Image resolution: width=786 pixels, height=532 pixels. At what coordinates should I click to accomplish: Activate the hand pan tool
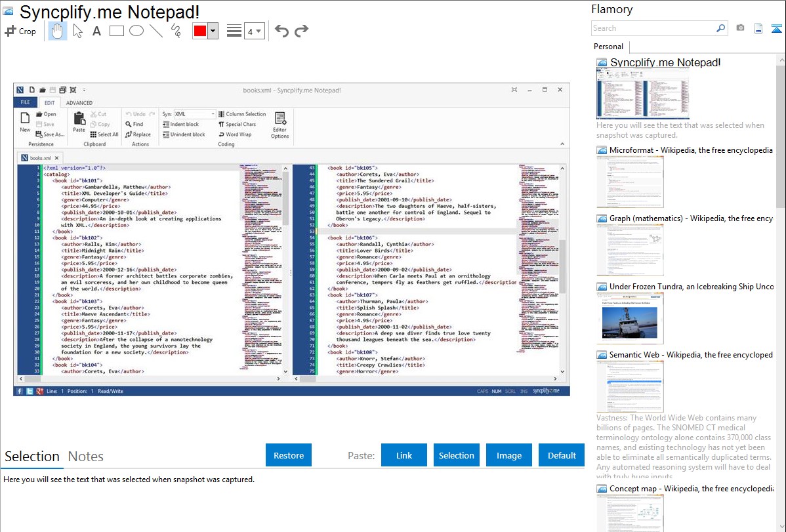pos(57,31)
